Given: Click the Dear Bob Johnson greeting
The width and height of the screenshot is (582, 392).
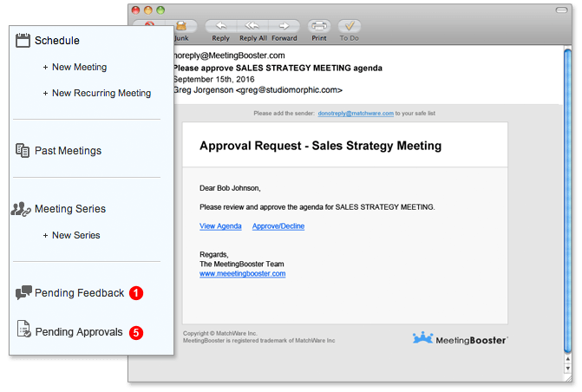Looking at the screenshot, I should (x=230, y=188).
